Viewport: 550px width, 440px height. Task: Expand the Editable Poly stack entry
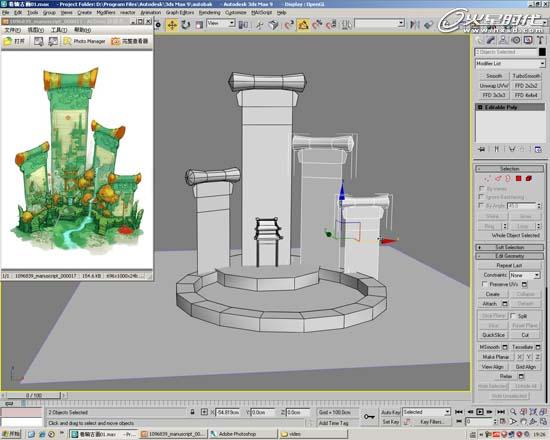click(x=480, y=107)
